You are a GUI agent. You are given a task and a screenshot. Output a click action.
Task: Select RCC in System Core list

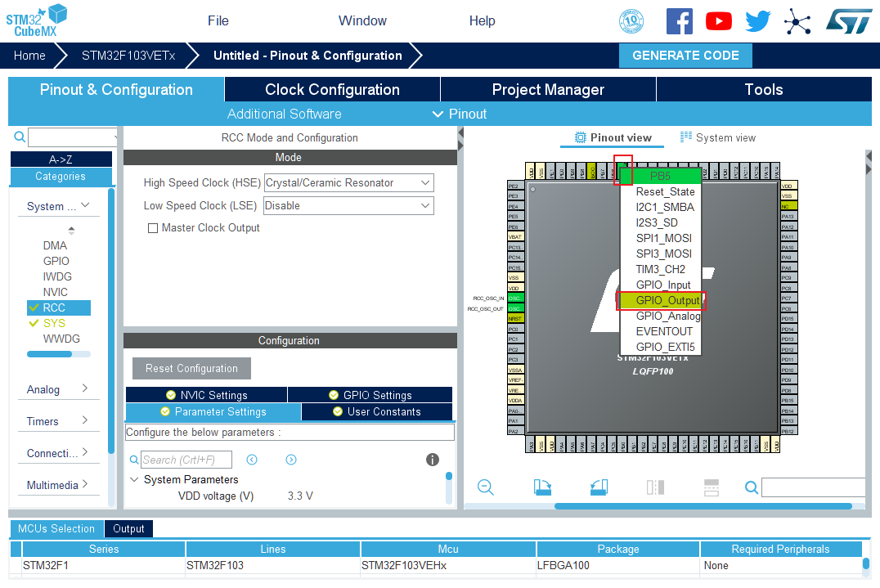59,307
